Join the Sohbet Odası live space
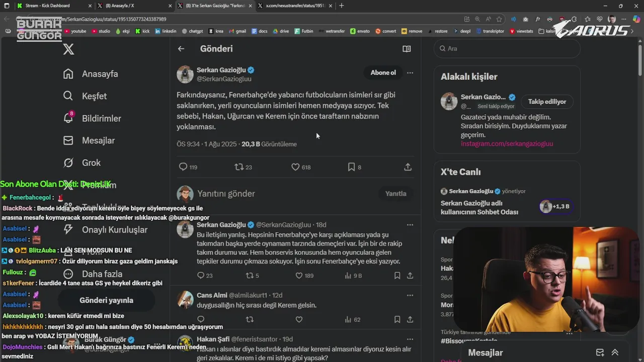The image size is (644, 362). 479,208
